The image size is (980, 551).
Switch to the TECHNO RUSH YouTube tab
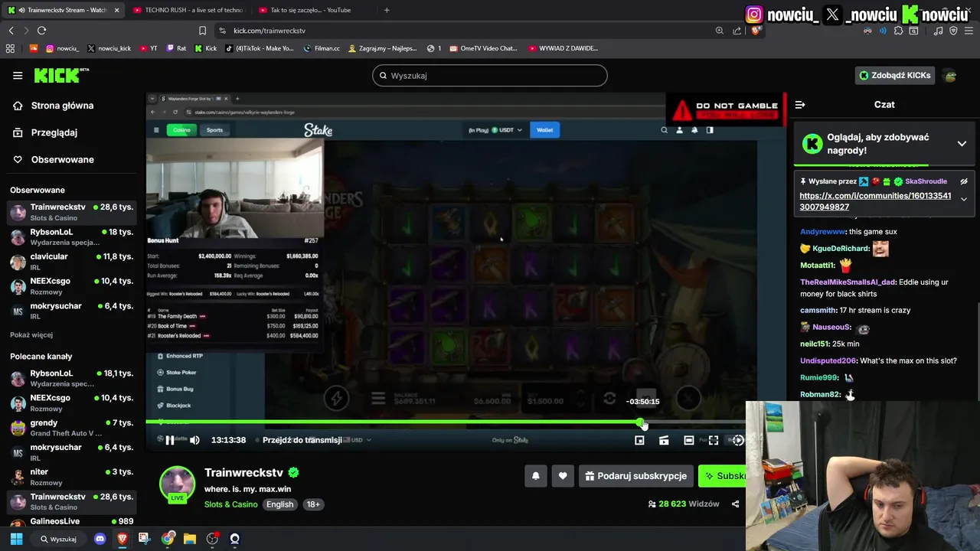coord(187,10)
